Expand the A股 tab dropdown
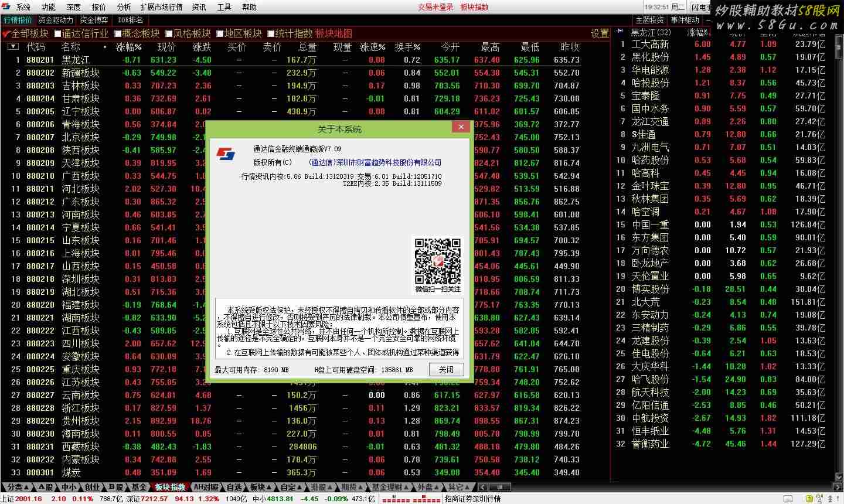The width and height of the screenshot is (844, 504). tap(47, 487)
